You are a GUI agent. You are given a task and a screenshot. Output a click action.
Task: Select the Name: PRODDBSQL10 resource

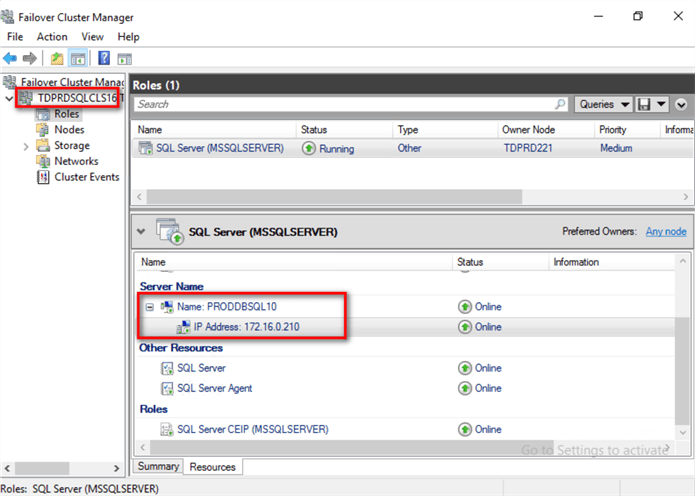click(x=227, y=307)
